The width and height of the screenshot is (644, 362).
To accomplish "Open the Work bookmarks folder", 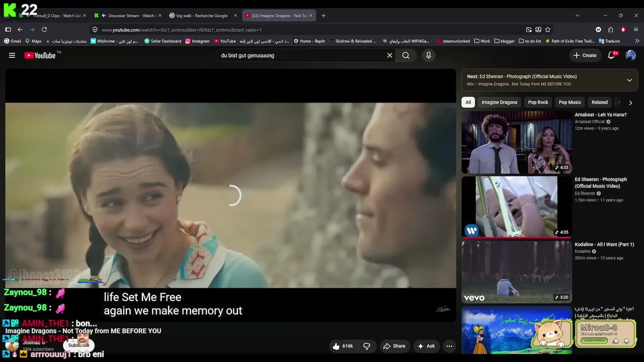I will click(482, 41).
